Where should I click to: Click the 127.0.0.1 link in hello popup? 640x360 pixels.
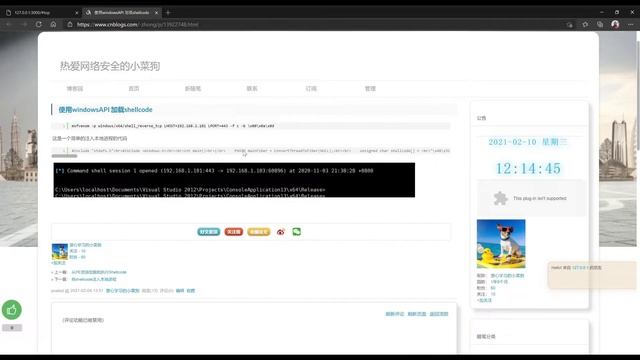580,268
